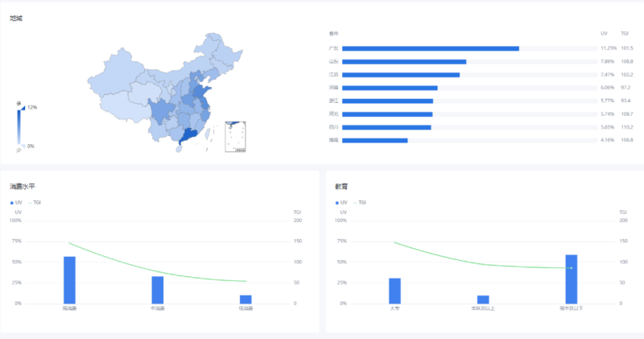Screen dimensions: 644x339
Task: Click the blue gradient bar of map legend
Action: coord(19,127)
